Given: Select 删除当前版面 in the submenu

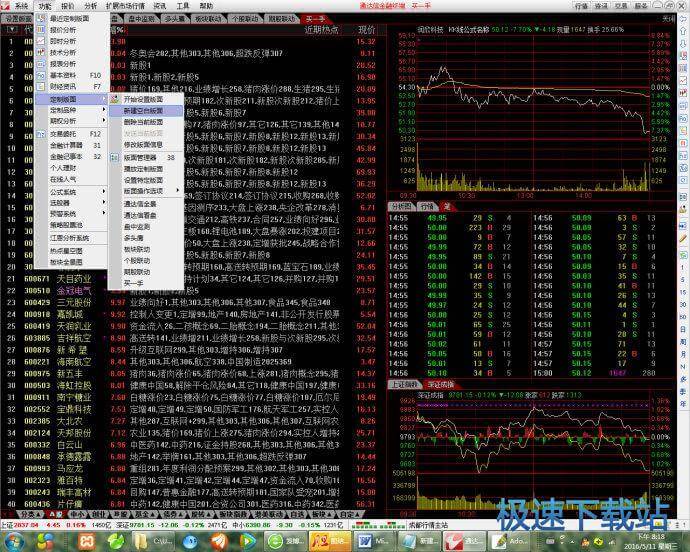Looking at the screenshot, I should click(x=143, y=122).
